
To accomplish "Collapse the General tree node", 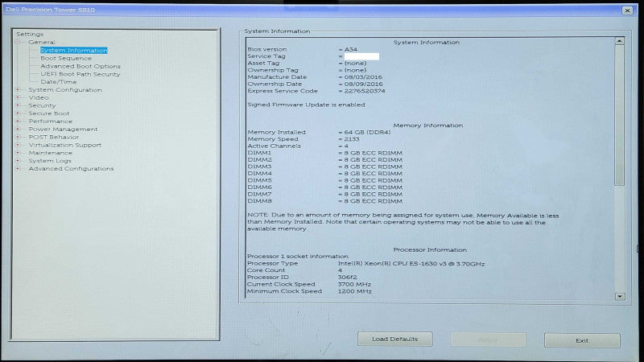I will click(x=18, y=43).
